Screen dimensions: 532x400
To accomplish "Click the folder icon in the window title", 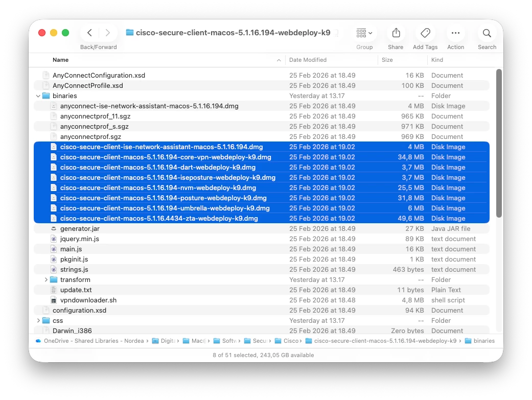I will pos(130,33).
